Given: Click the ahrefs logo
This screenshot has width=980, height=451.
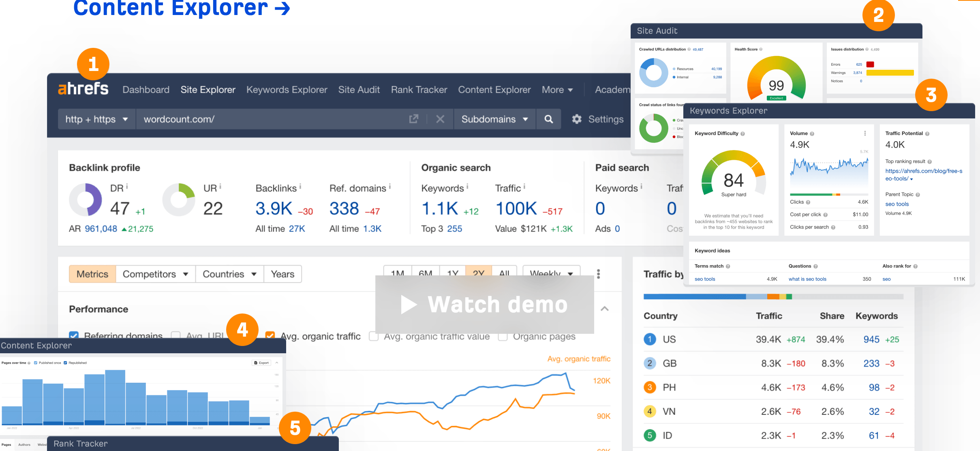Looking at the screenshot, I should [83, 89].
